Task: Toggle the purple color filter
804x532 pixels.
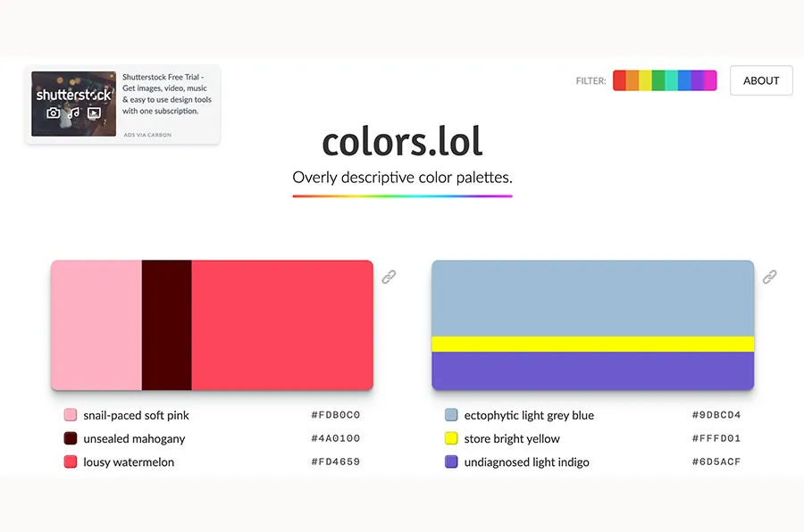Action: 698,79
